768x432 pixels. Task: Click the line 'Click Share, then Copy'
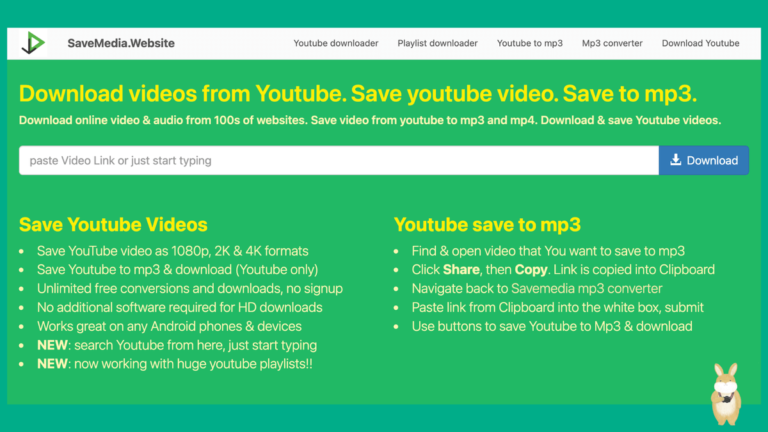(563, 270)
